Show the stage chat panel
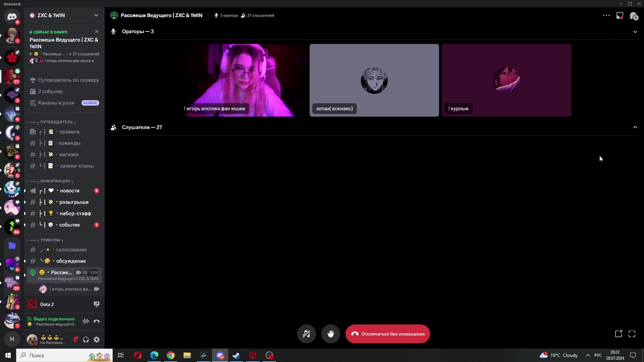Screen dimensions: 644x362 pyautogui.click(x=620, y=15)
